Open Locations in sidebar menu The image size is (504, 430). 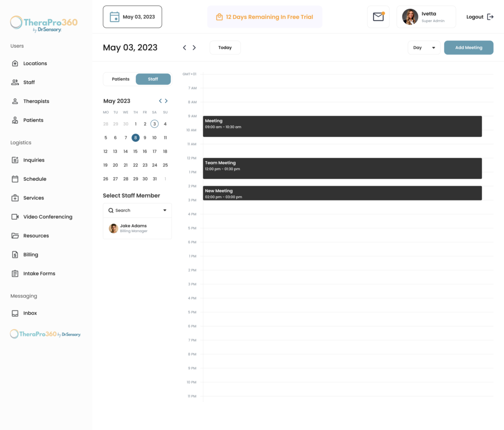(35, 64)
